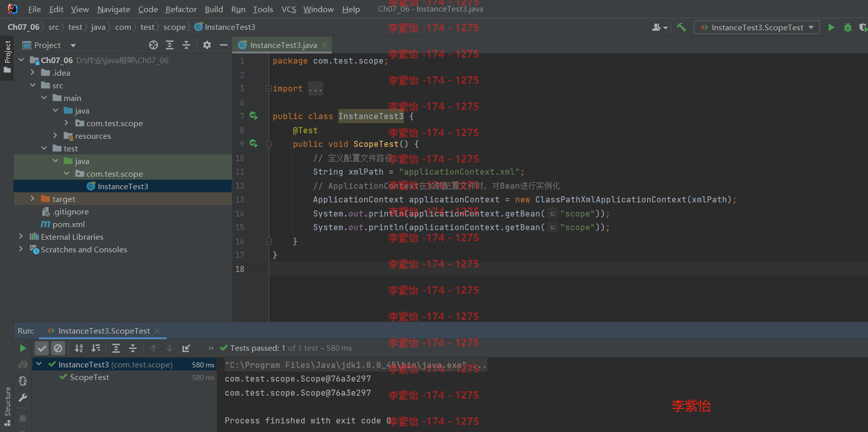Open the Build menu

[x=214, y=9]
